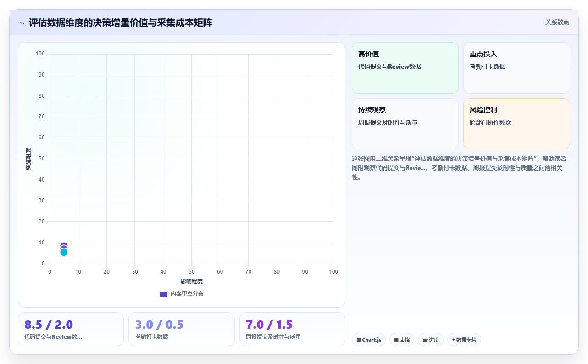Click the Chart.js tag

369,340
